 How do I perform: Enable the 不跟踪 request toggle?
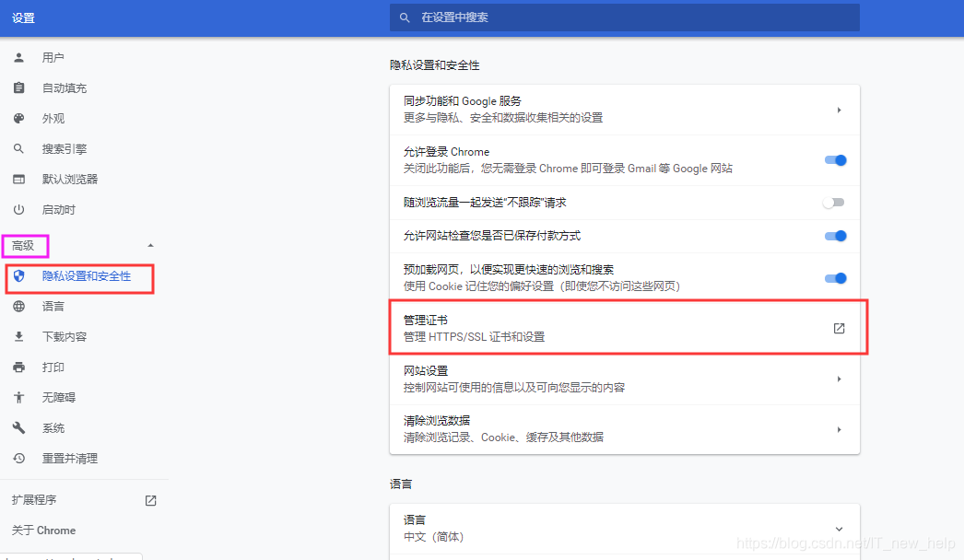coord(835,202)
